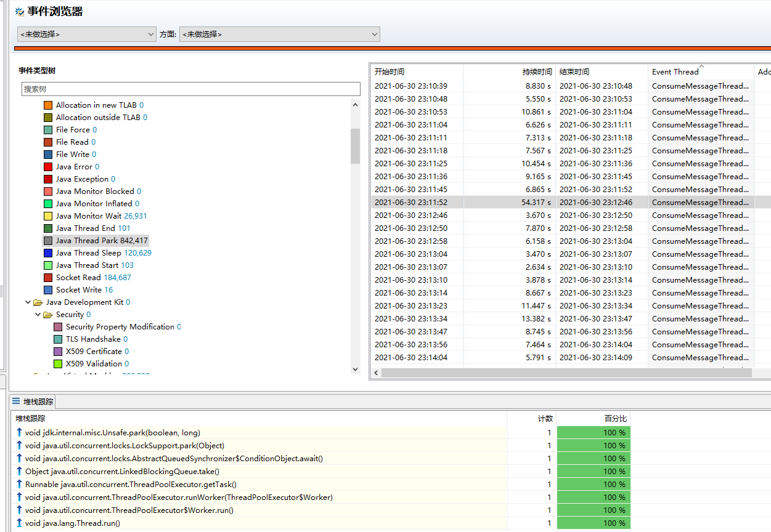Switch to the 堆栈跟踪 tab
The image size is (771, 532).
point(38,401)
